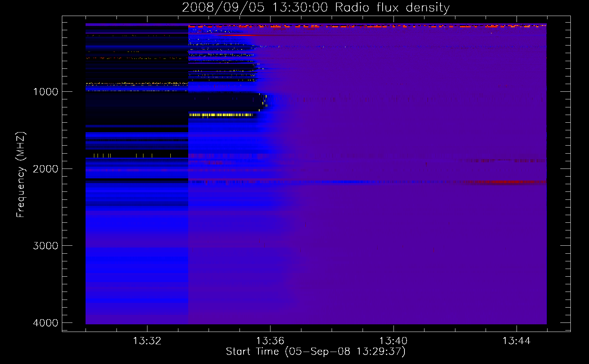Click the 13:36 time tick label
This screenshot has width=589, height=364.
270,341
